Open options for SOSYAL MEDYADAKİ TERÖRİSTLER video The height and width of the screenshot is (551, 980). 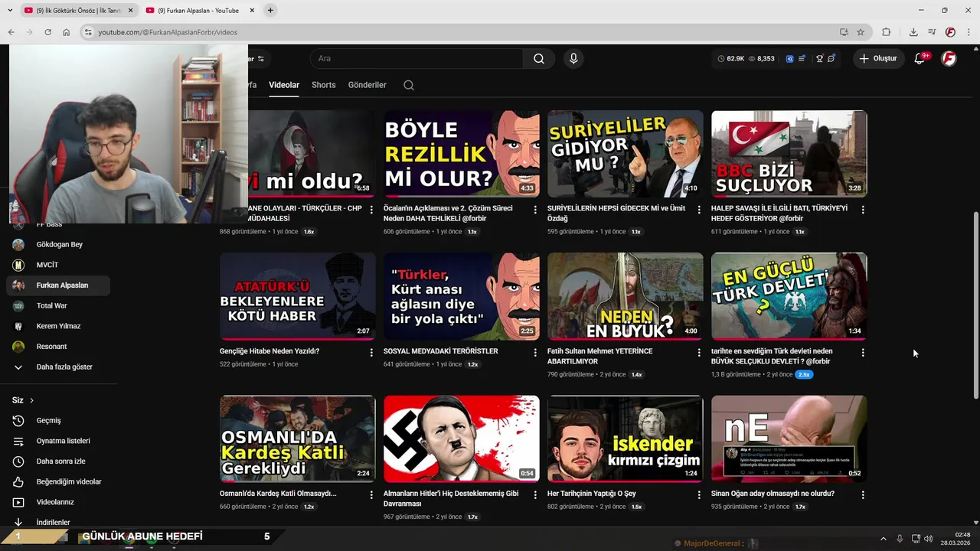click(535, 353)
